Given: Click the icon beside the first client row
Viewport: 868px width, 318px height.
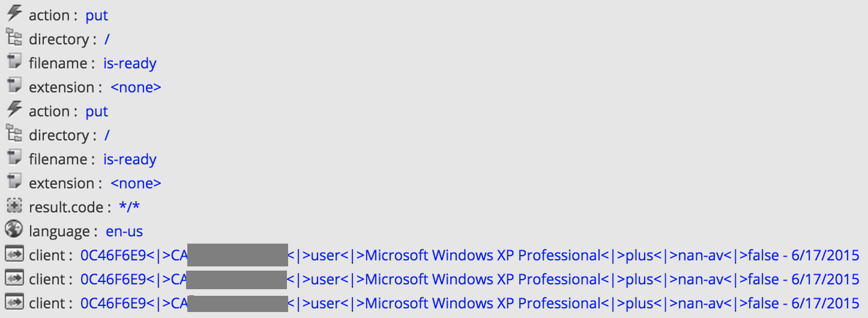Looking at the screenshot, I should pyautogui.click(x=14, y=254).
